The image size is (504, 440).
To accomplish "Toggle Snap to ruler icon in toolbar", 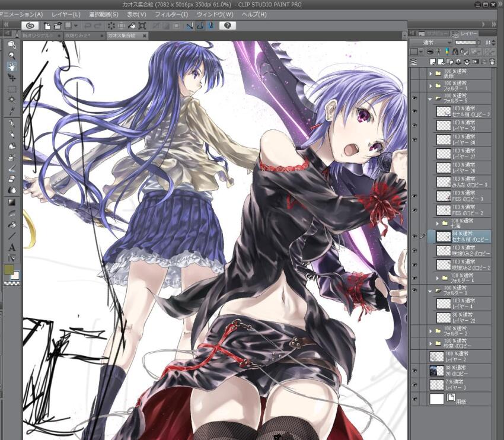I will 190,25.
